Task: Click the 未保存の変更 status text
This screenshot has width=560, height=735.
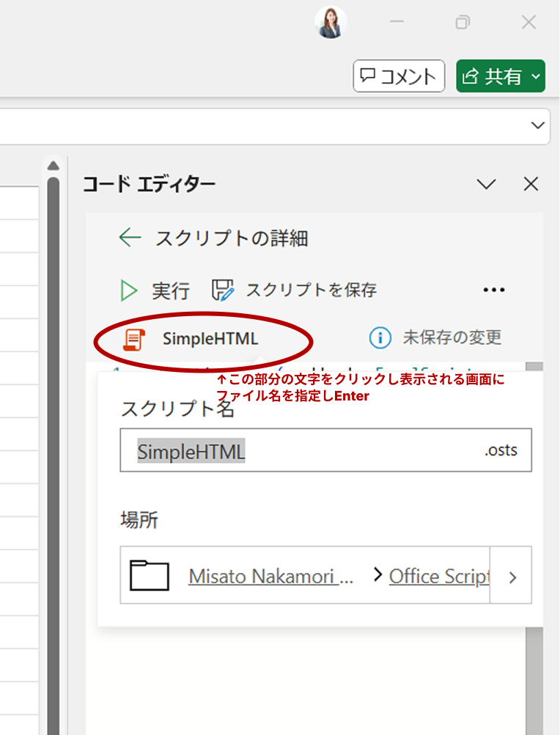Action: coord(452,337)
